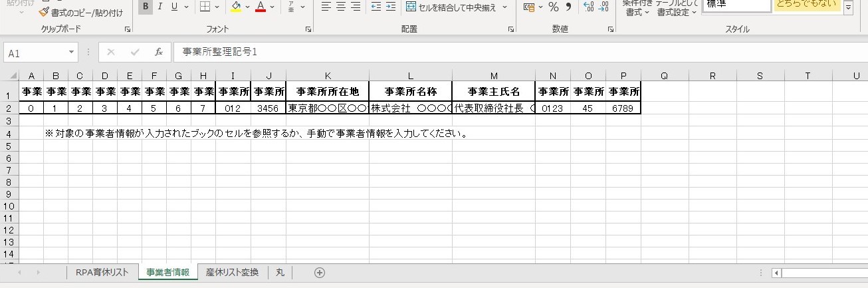The image size is (868, 288).
Task: Add a new sheet with plus icon
Action: [320, 273]
